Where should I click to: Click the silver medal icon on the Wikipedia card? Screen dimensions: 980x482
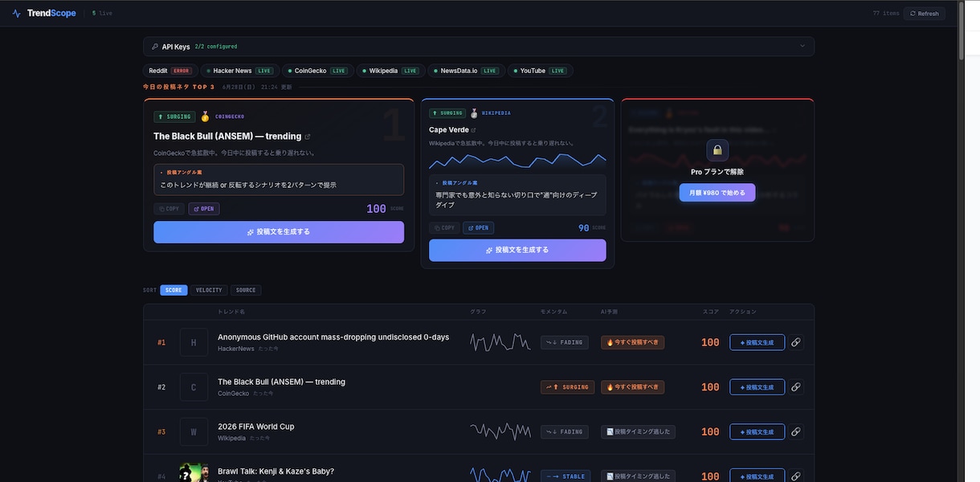click(474, 113)
